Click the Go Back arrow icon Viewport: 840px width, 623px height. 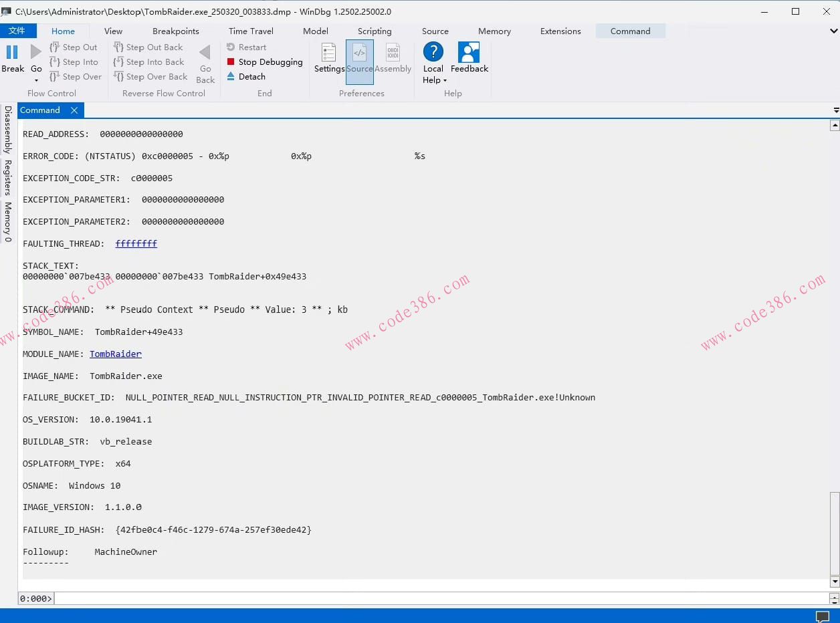pos(205,52)
